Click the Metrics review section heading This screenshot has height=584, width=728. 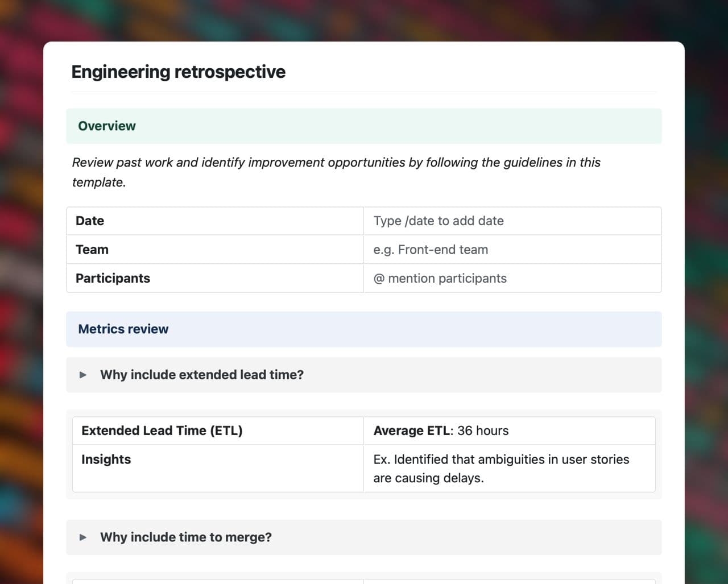pos(123,329)
